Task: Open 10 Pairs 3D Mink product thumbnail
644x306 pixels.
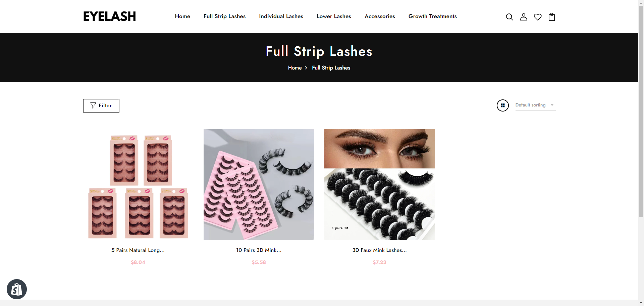Action: coord(259,185)
